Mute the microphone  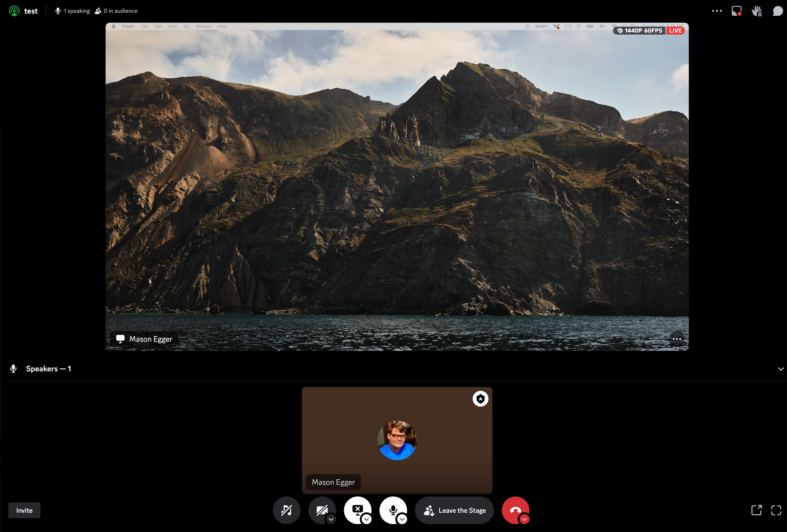392,509
